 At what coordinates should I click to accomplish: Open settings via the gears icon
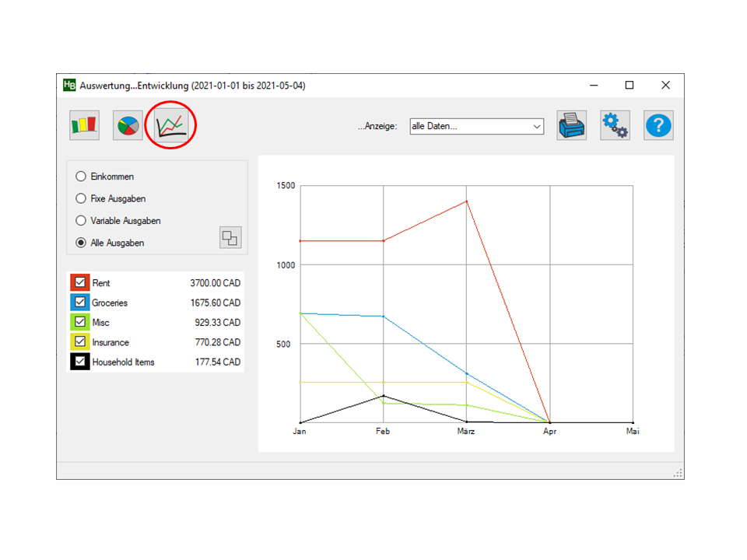coord(615,125)
